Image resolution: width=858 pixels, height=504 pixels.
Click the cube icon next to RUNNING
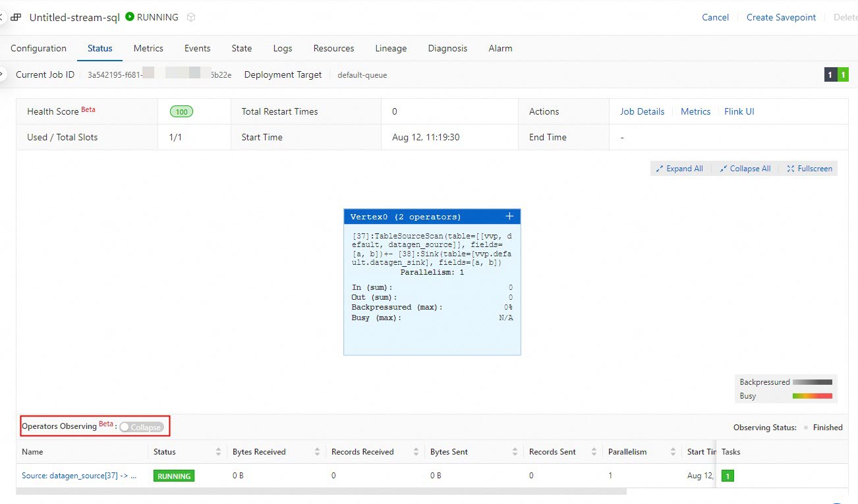pyautogui.click(x=191, y=18)
